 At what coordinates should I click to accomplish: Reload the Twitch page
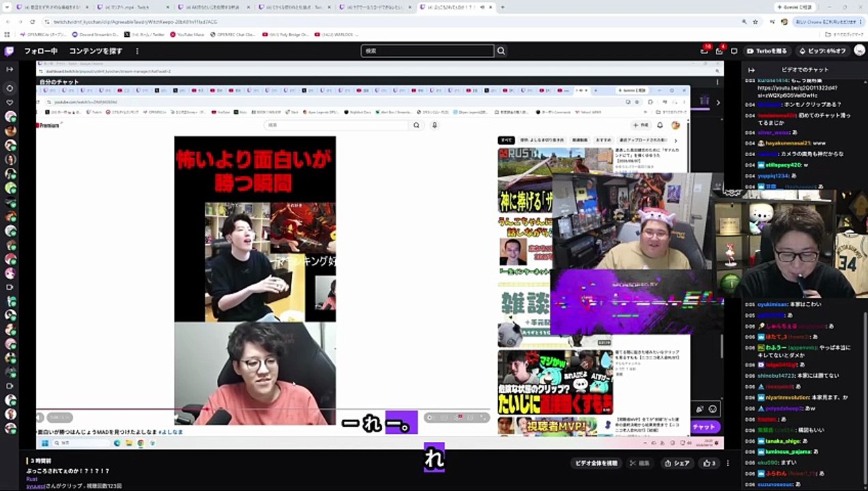[33, 22]
